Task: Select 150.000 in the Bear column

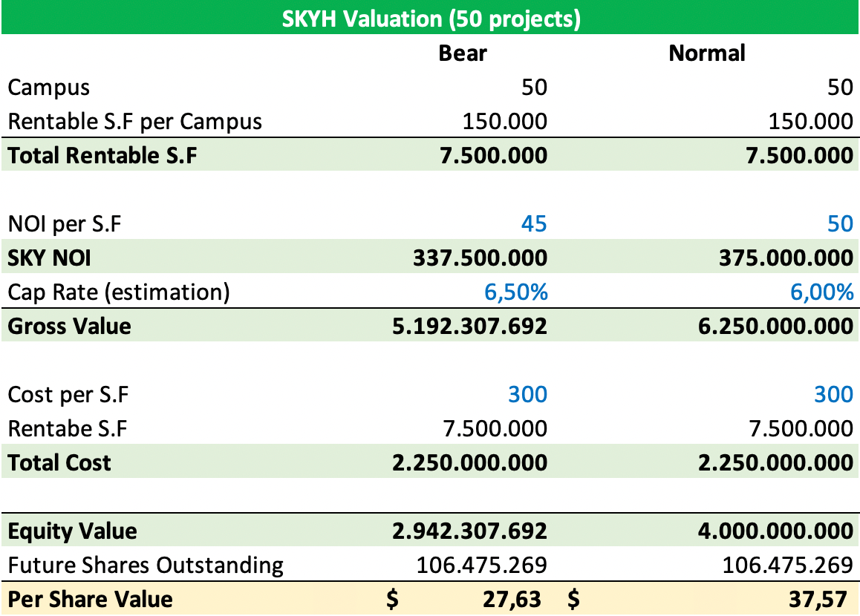Action: pos(504,122)
